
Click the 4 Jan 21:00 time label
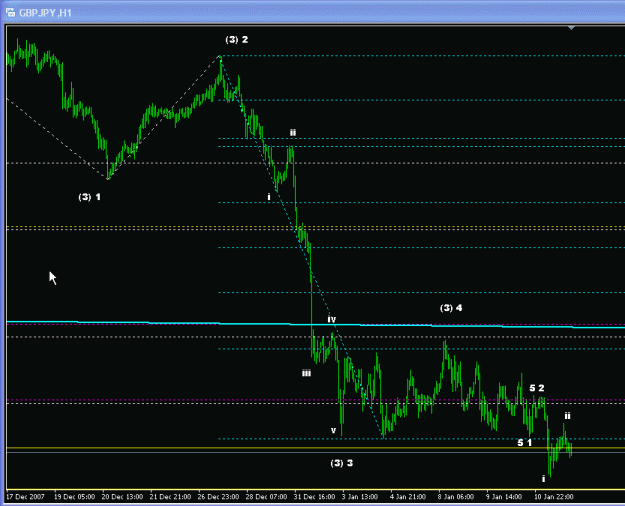[x=408, y=497]
